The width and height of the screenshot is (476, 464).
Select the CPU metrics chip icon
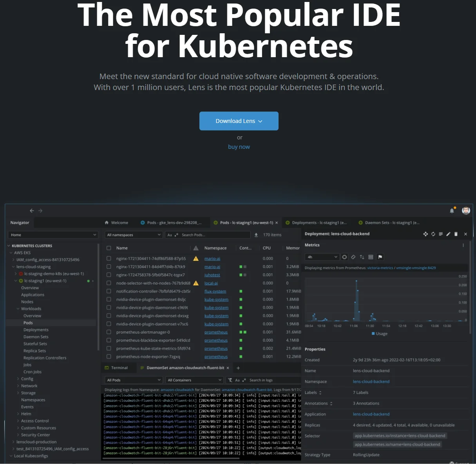tap(344, 257)
